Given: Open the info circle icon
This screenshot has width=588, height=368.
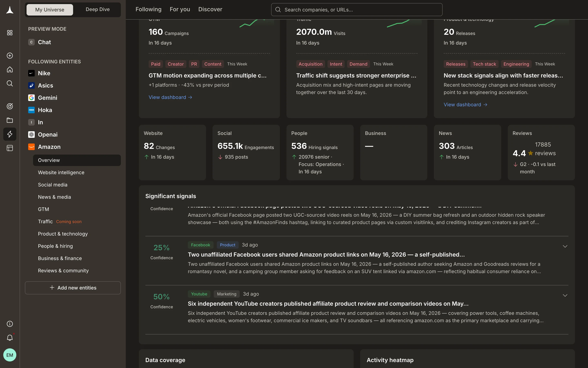Looking at the screenshot, I should click(10, 324).
